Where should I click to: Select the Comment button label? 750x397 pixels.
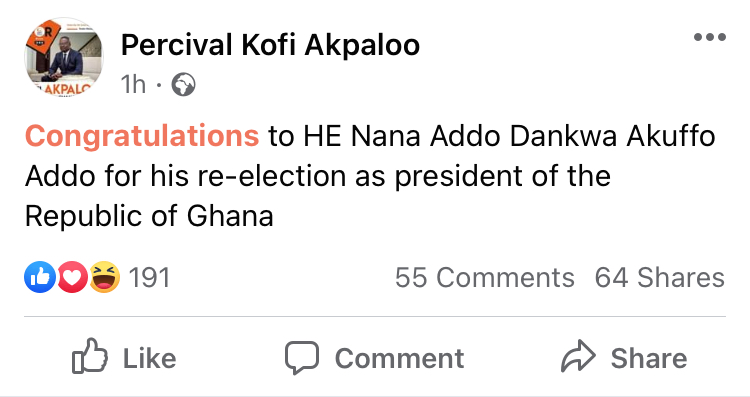point(399,359)
